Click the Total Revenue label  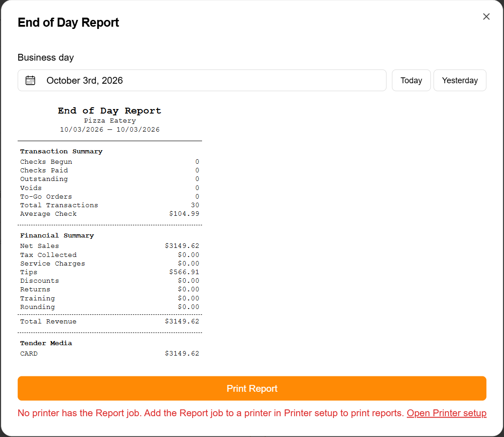(48, 322)
